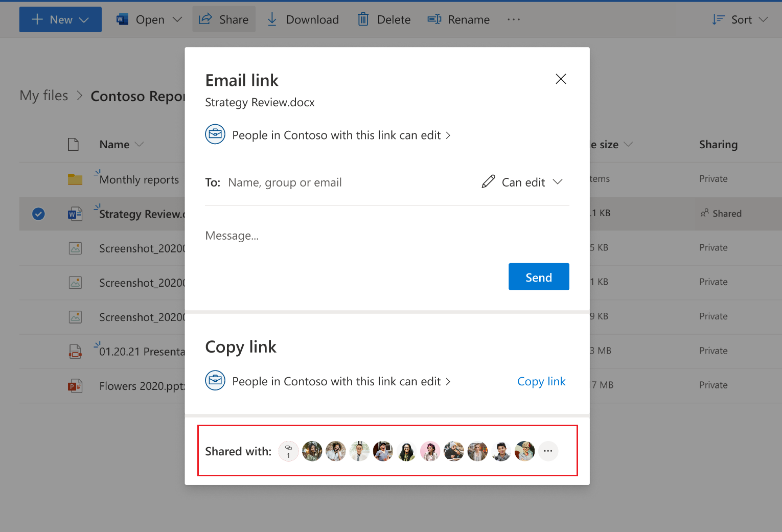Click the PowerPoint icon for Flowers 2020

[75, 386]
